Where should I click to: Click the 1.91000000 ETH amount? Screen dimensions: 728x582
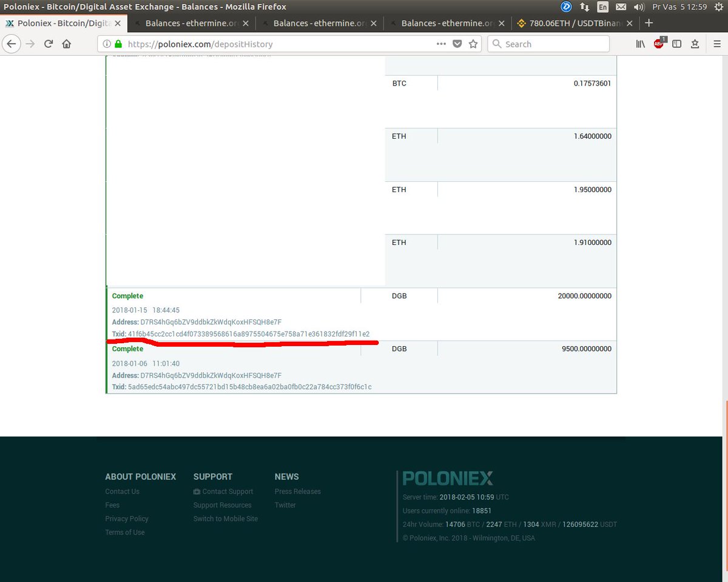(592, 242)
